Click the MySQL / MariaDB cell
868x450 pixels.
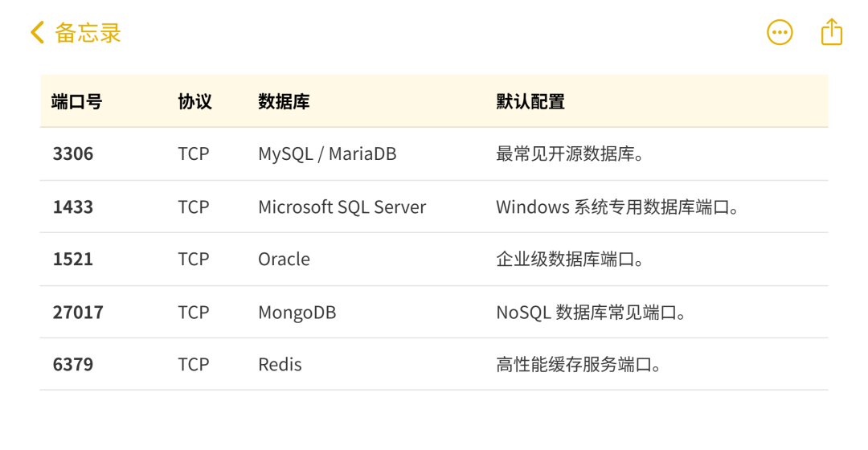tap(327, 153)
